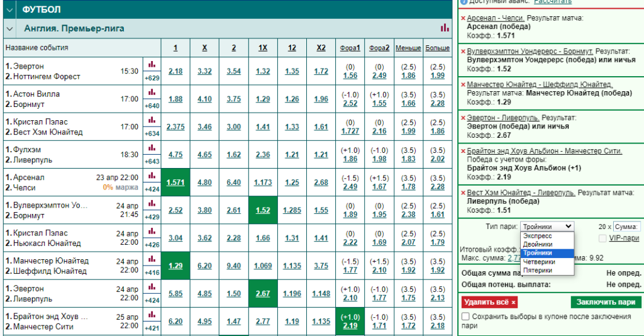Open the Тип пари dropdown
The width and height of the screenshot is (644, 336).
pyautogui.click(x=547, y=227)
